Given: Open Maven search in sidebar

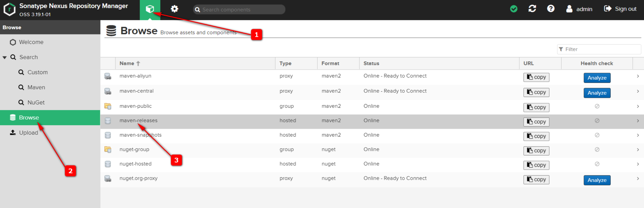Looking at the screenshot, I should (36, 87).
